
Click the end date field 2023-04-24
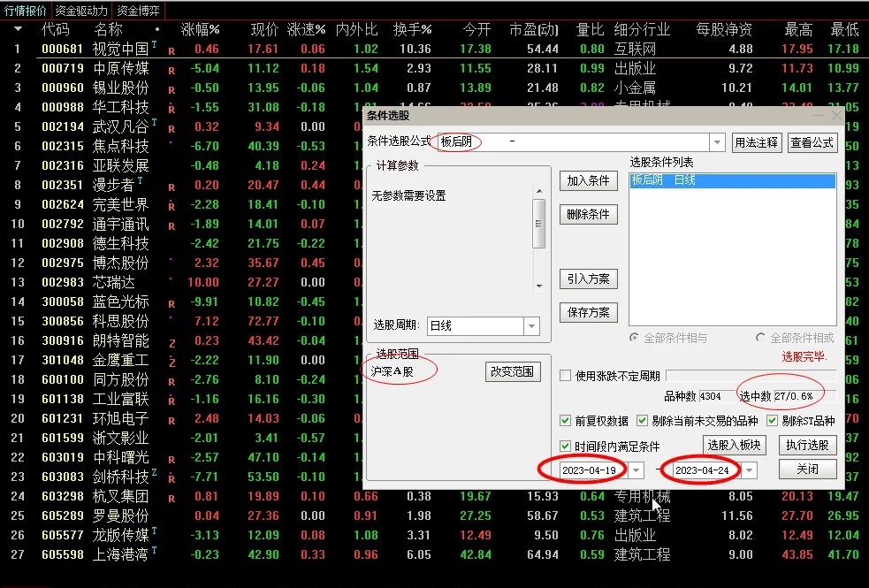click(706, 470)
